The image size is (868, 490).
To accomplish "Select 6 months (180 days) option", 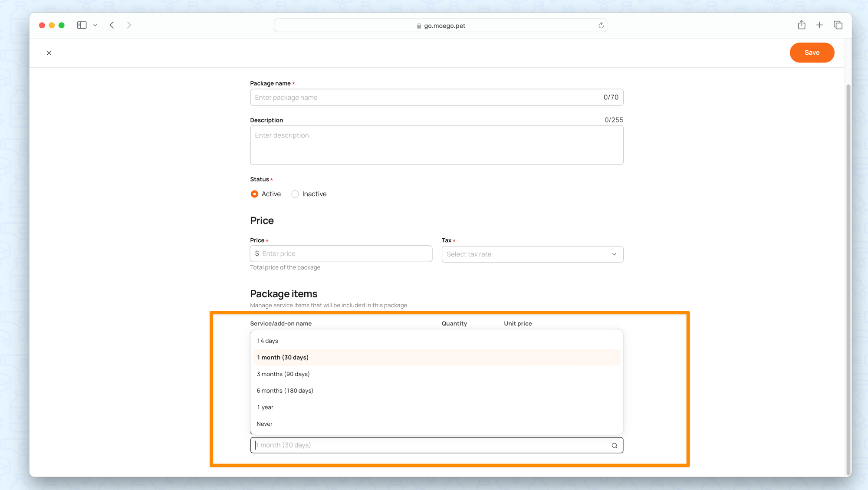I will coord(285,391).
